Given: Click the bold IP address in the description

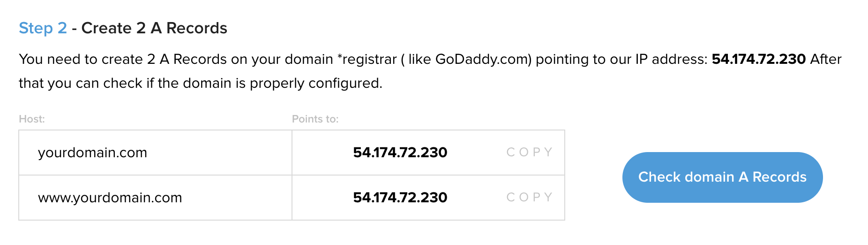Looking at the screenshot, I should [x=758, y=59].
